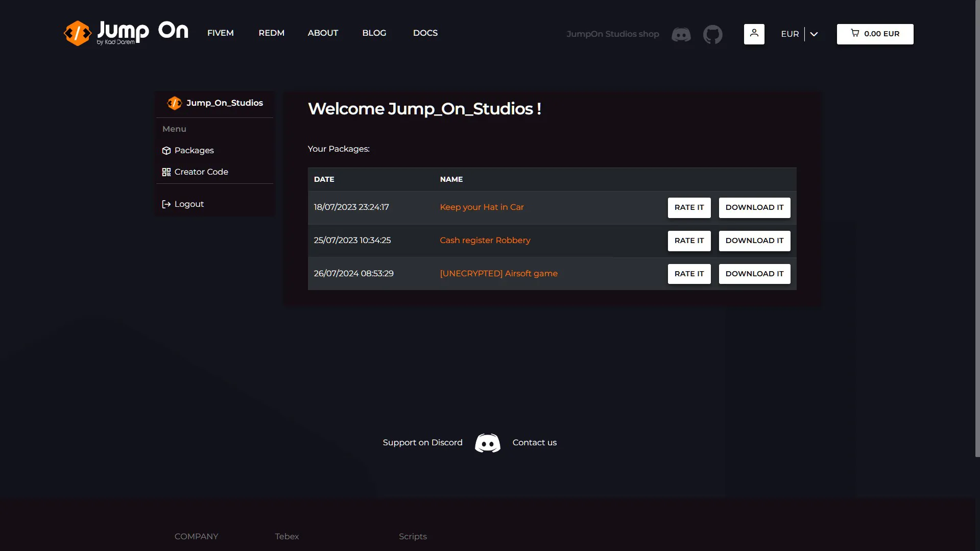The height and width of the screenshot is (551, 980).
Task: Click the Contact us link
Action: (534, 443)
